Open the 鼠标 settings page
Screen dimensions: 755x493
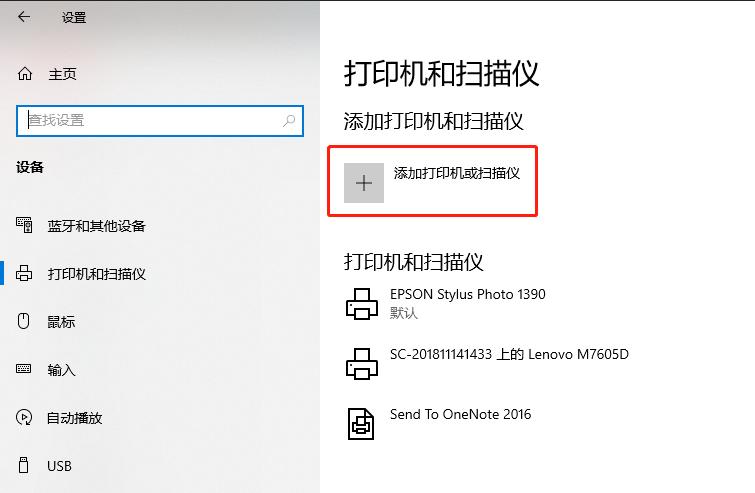tap(61, 322)
